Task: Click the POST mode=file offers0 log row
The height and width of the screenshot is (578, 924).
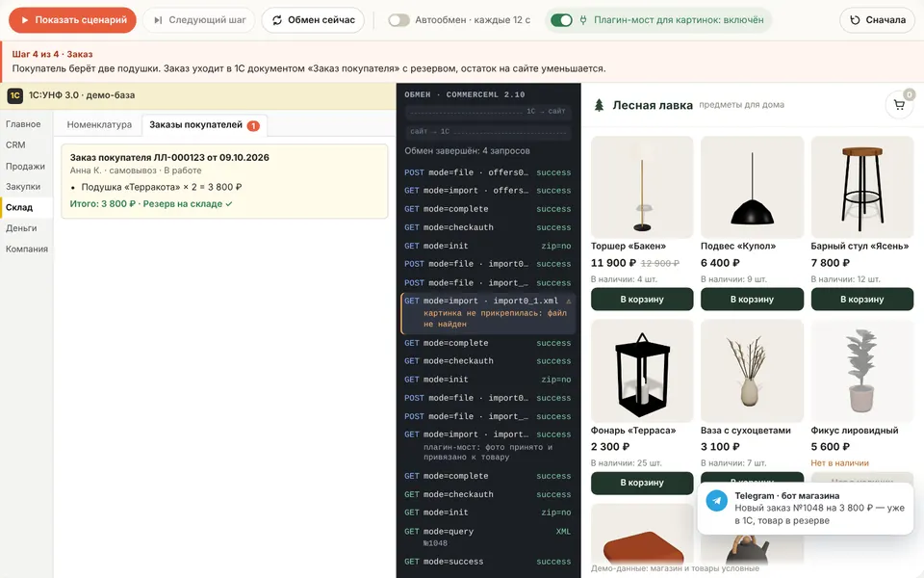Action: [x=487, y=172]
